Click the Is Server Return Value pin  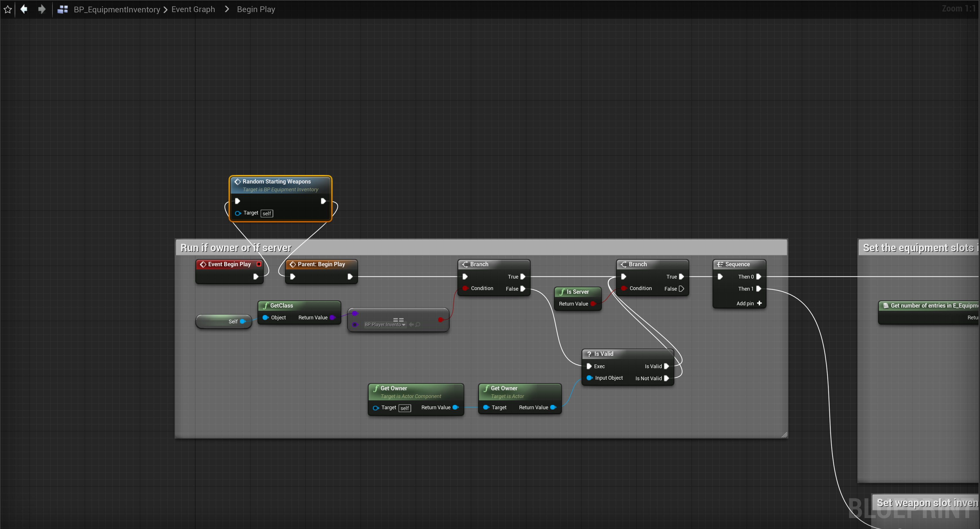(593, 304)
